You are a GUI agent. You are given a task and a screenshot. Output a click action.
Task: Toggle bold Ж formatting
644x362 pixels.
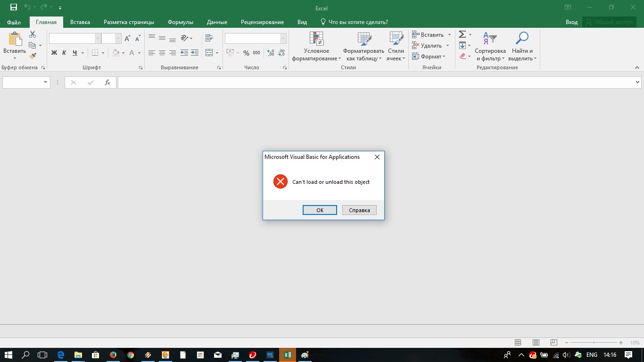[54, 53]
